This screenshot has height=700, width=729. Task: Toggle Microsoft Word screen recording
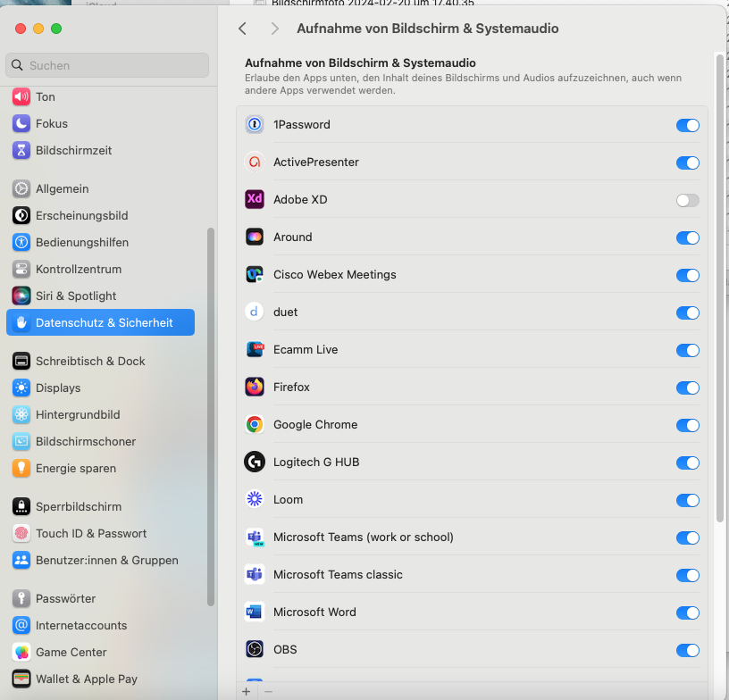click(x=688, y=613)
